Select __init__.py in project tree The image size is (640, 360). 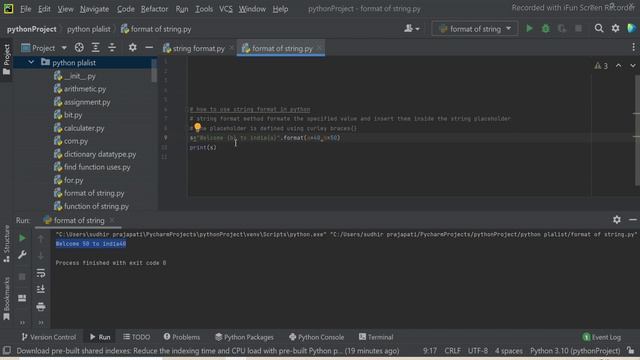[80, 76]
